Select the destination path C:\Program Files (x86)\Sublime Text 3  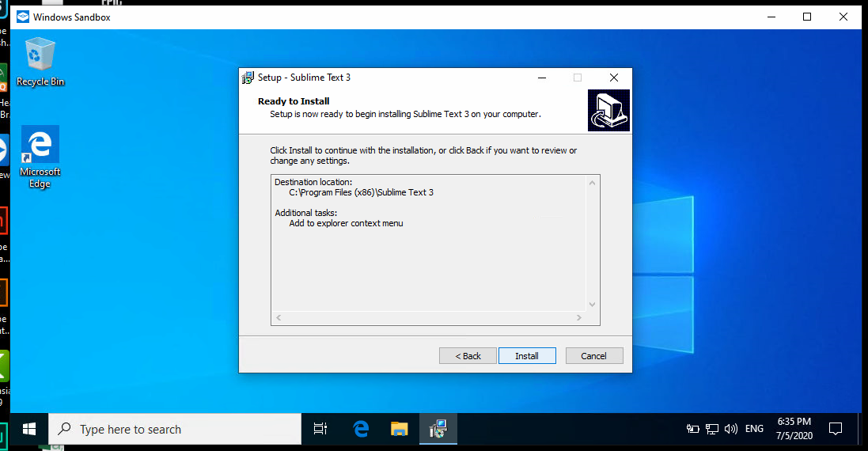361,192
